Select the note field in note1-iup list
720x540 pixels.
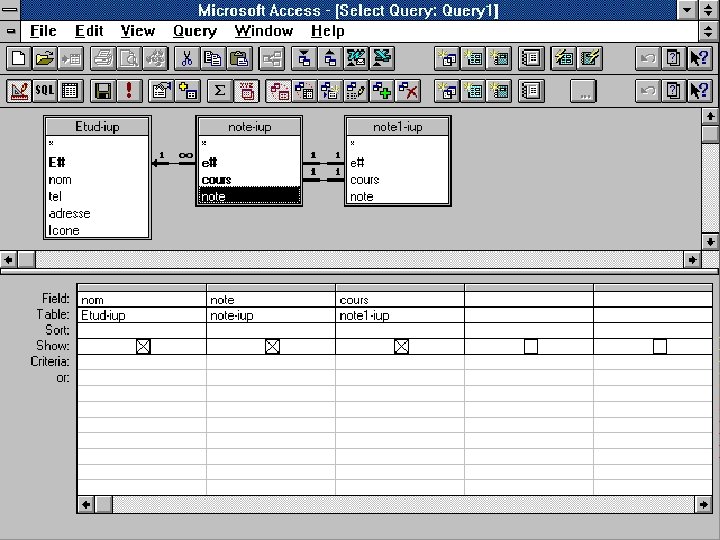[398, 197]
